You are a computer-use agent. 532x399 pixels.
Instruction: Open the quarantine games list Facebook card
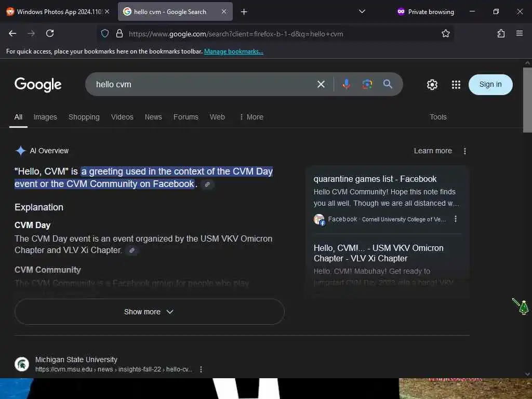(375, 179)
